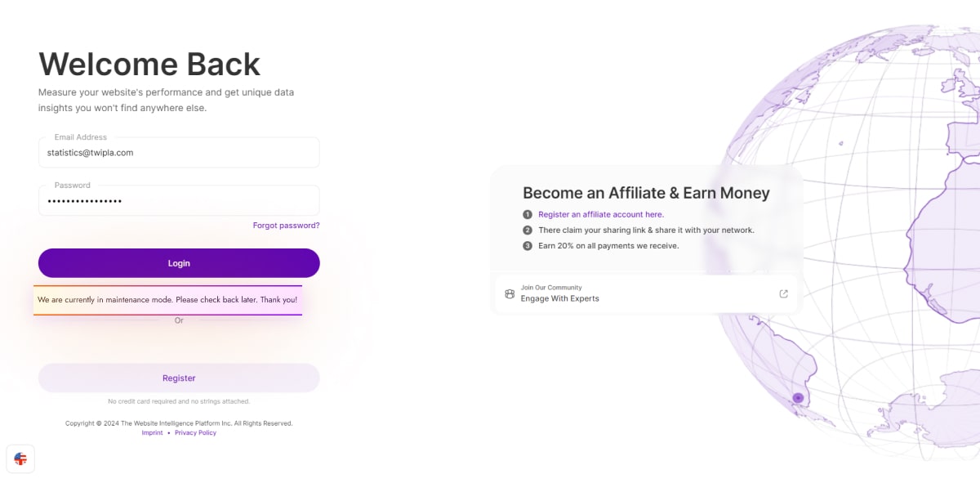
Task: Follow the Register an affiliate account link
Action: click(x=600, y=215)
